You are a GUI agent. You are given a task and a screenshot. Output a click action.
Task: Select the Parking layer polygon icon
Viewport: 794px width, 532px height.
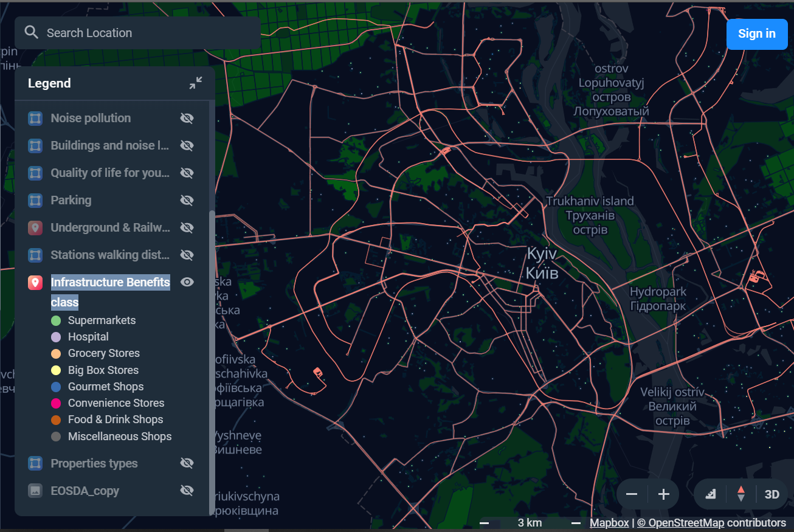tap(35, 200)
